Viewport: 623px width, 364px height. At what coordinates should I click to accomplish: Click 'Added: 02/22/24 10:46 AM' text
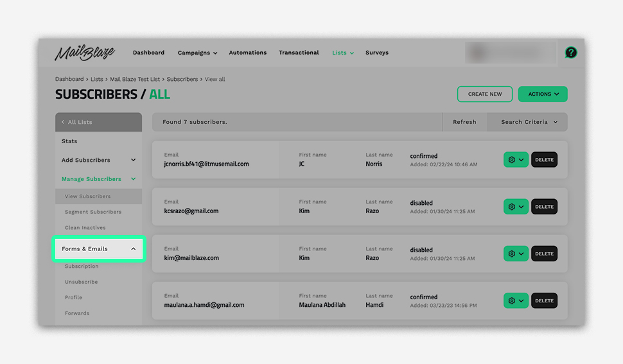click(443, 164)
